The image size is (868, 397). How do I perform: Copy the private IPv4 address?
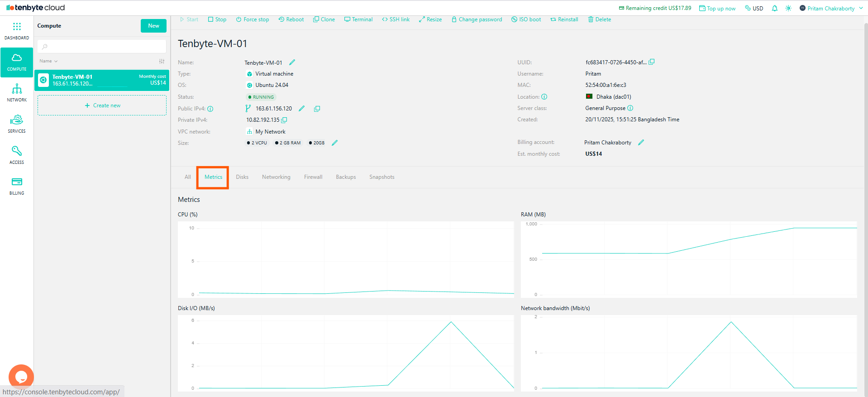284,120
